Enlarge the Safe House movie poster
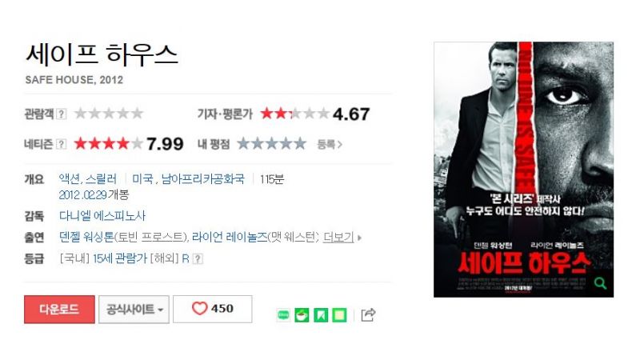Viewport: 640px width, 364px height. (x=523, y=170)
